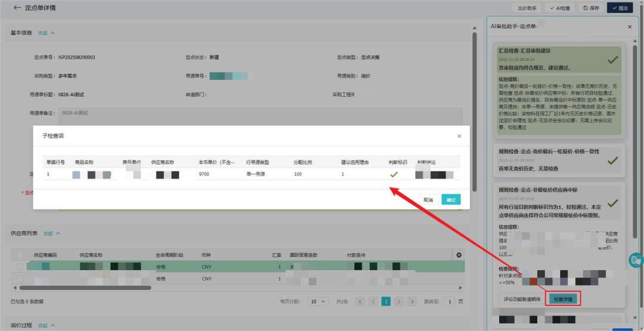Close the AI审批助手 panel

point(630,27)
